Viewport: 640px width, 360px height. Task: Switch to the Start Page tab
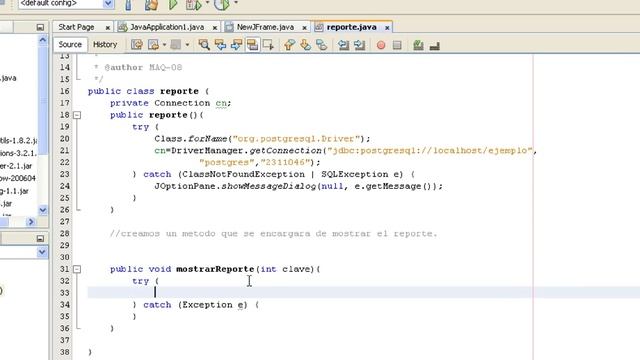click(76, 27)
